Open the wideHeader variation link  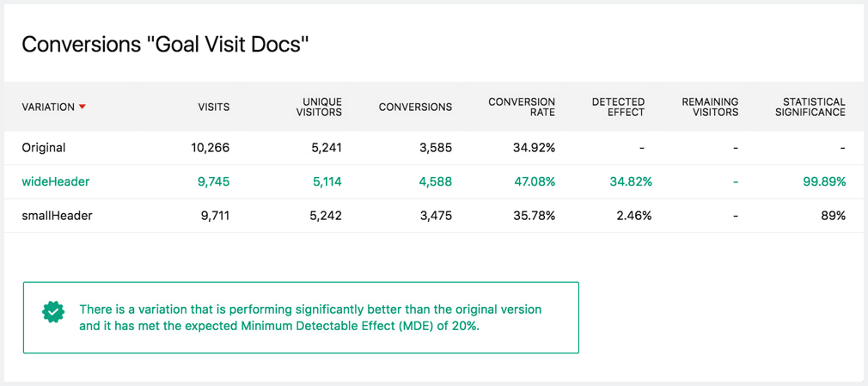tap(56, 181)
